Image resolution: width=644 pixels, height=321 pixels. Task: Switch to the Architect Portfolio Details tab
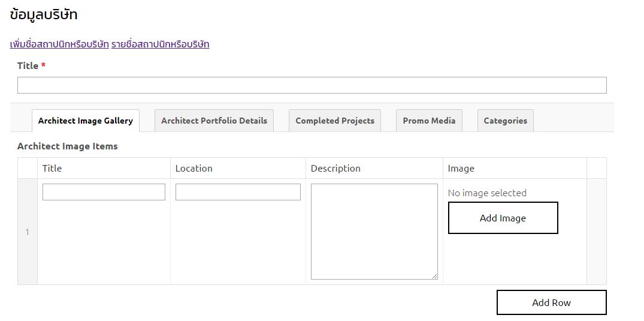[x=214, y=121]
